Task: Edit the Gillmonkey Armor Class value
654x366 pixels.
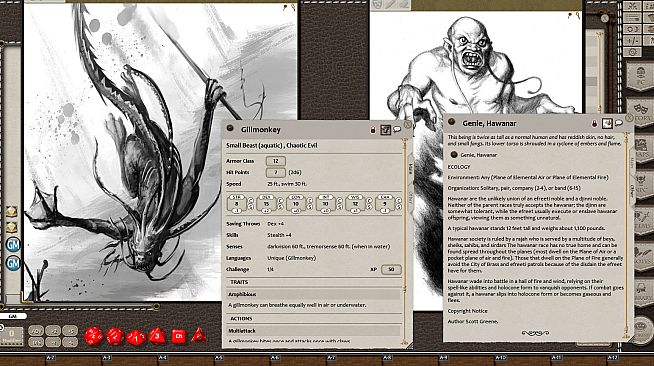Action: click(x=276, y=161)
